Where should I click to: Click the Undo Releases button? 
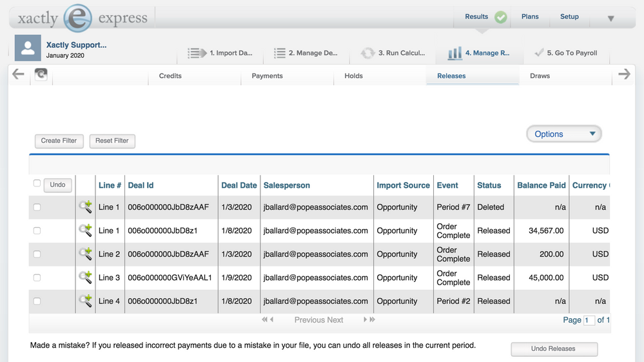coord(554,349)
